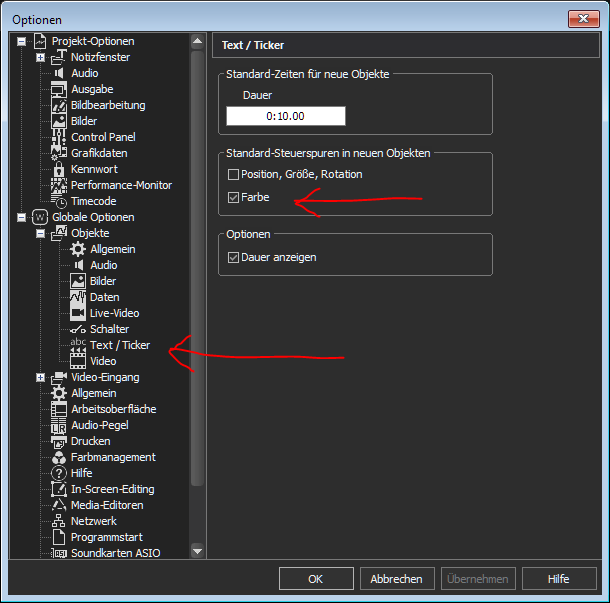Select the Grafikdaten icon
610x603 pixels.
click(x=59, y=153)
